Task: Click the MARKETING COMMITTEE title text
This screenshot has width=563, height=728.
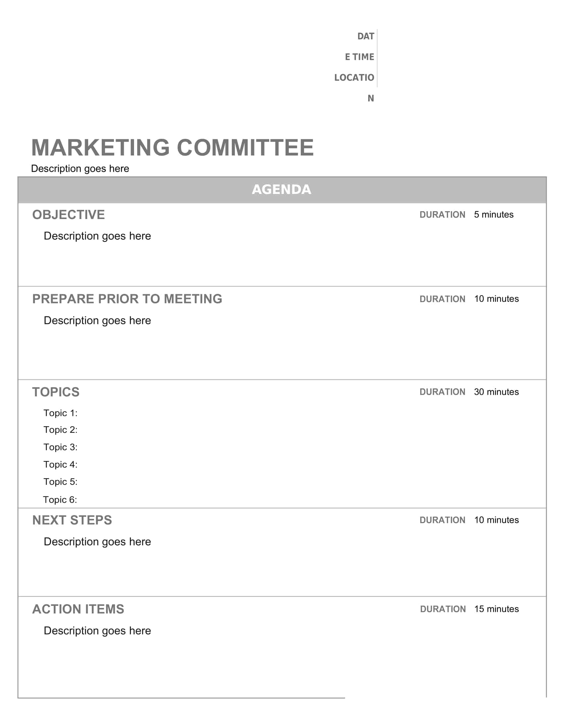Action: [x=172, y=147]
